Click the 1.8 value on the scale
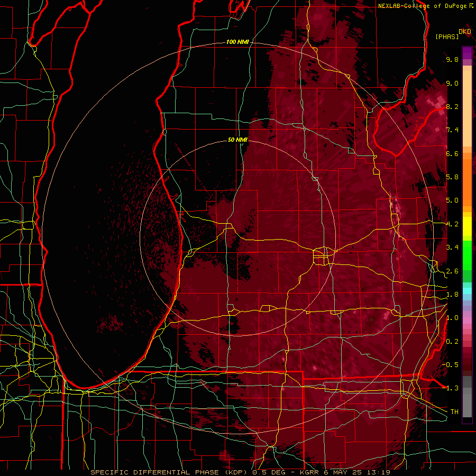 452,294
